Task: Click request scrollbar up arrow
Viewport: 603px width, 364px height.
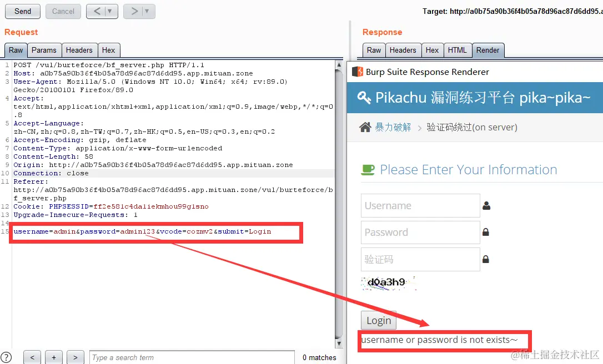Action: click(x=339, y=64)
